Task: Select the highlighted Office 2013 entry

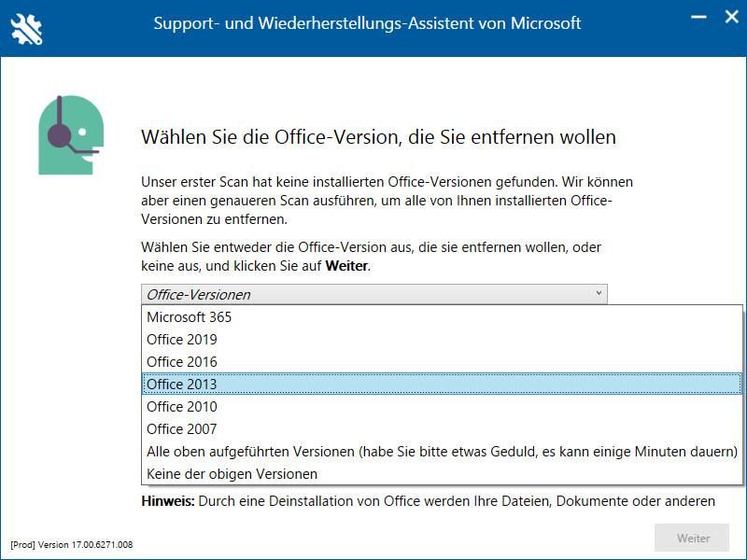Action: tap(442, 384)
